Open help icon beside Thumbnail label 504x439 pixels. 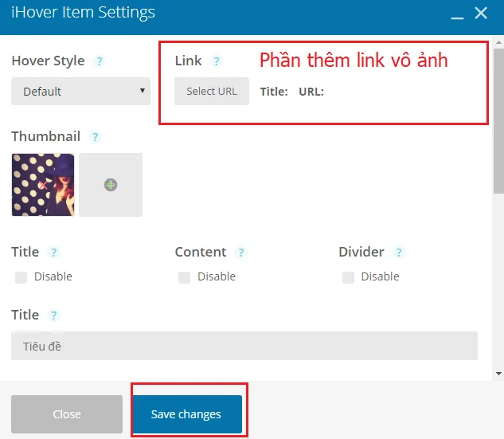pos(95,137)
